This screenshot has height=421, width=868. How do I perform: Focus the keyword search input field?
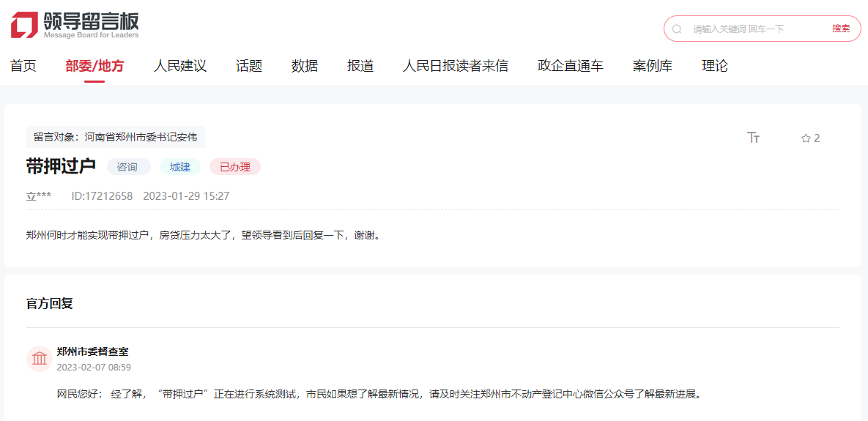754,29
